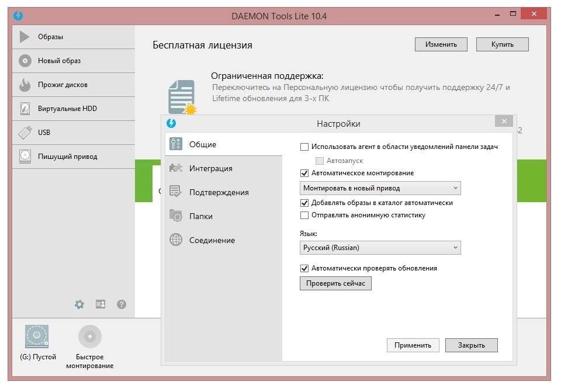This screenshot has width=561, height=392.
Task: Click the license document icon
Action: click(182, 97)
